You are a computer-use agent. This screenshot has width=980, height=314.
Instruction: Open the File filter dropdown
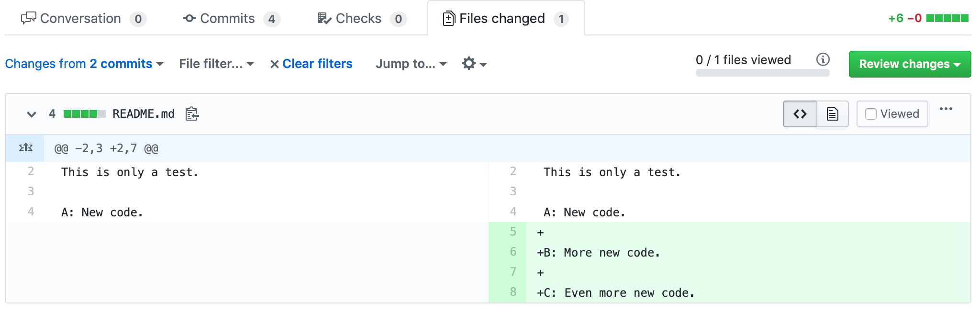[216, 64]
